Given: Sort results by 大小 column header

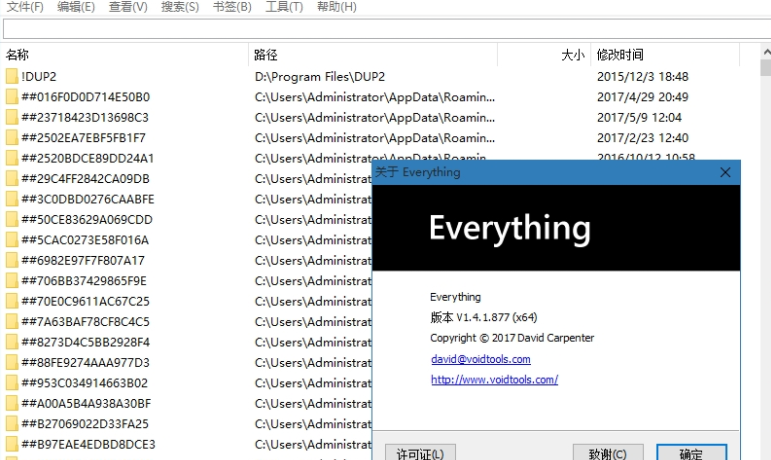Looking at the screenshot, I should click(x=544, y=55).
